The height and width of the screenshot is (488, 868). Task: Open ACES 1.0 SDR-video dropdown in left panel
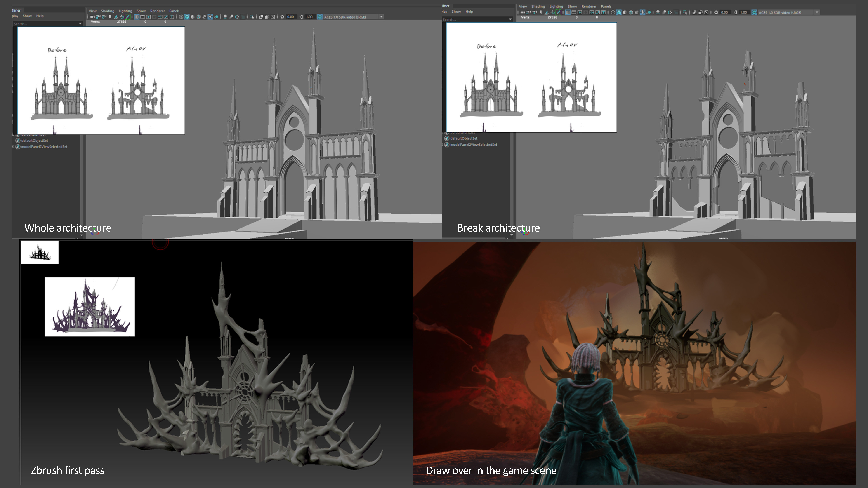[381, 16]
